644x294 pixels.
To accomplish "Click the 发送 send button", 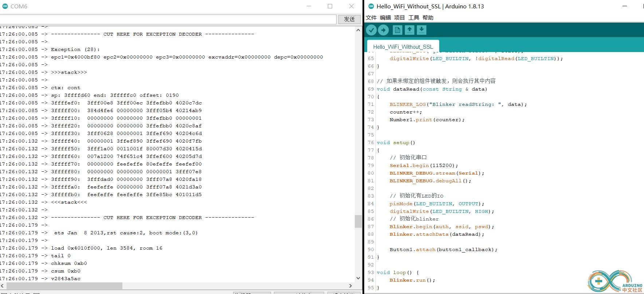I will tap(349, 19).
